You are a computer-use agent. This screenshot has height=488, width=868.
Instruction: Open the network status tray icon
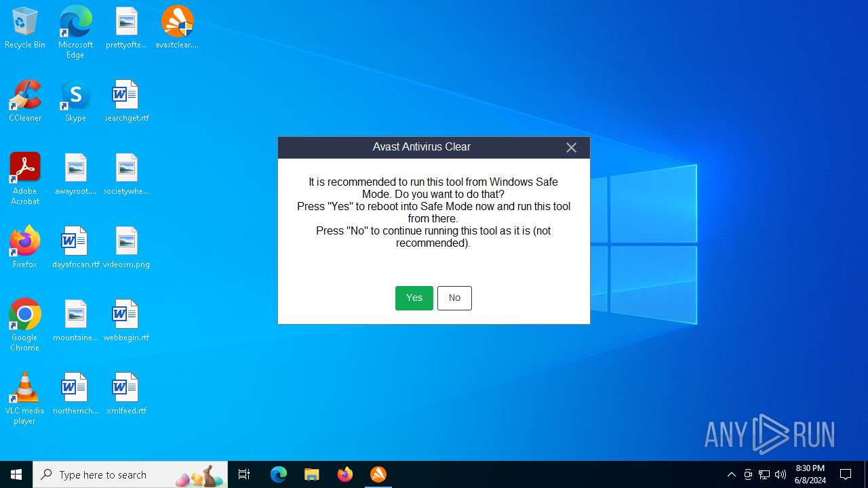click(x=764, y=474)
